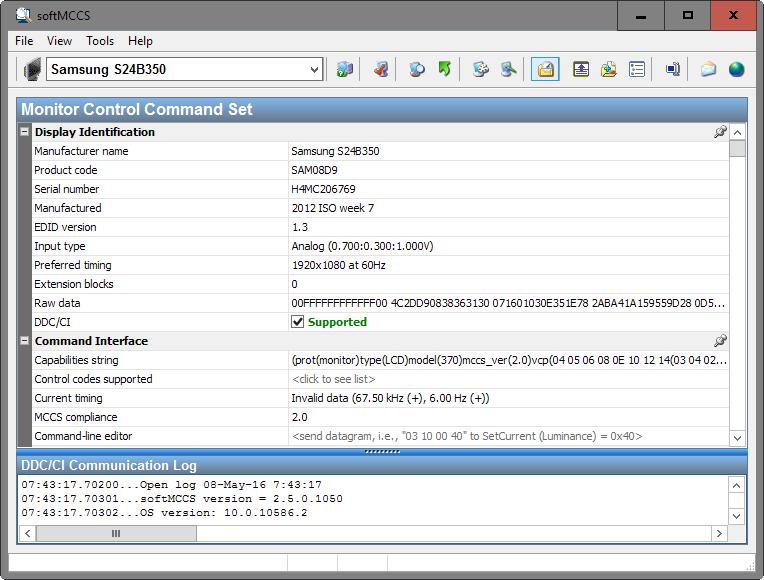Click the property grid scroll up arrow

[738, 132]
